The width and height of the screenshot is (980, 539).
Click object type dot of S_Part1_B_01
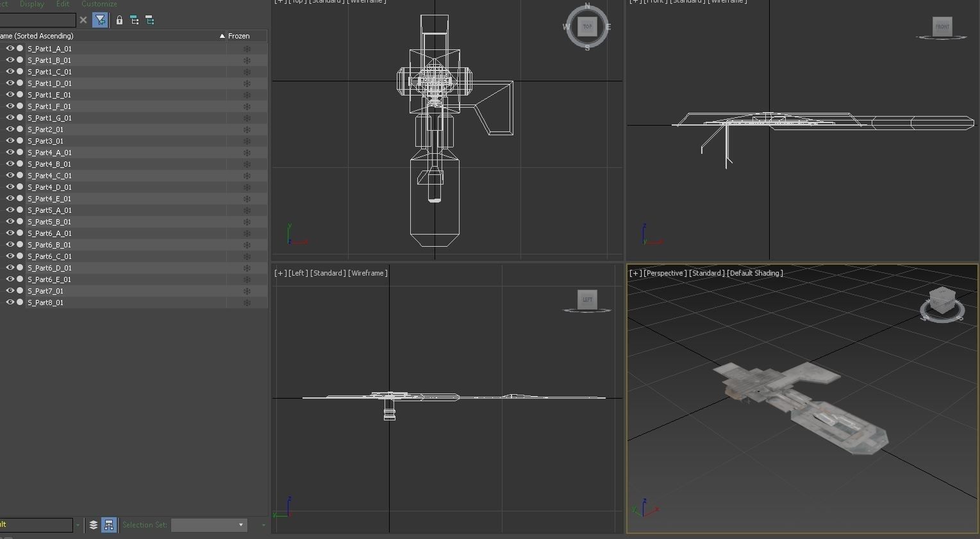(x=20, y=60)
